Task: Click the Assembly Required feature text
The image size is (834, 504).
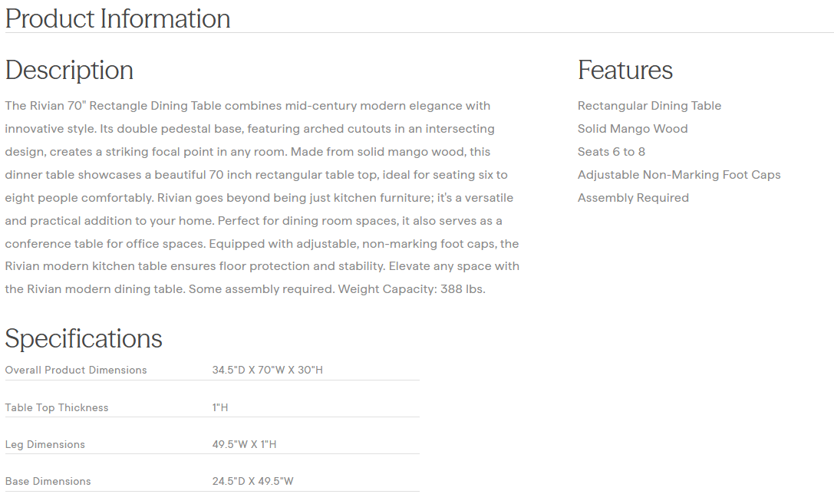Action: point(633,198)
